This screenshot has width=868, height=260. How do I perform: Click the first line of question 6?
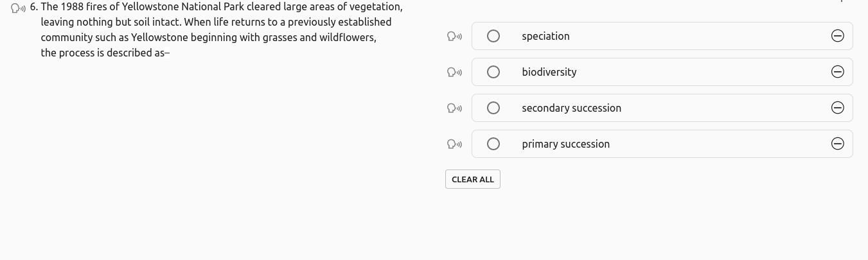[x=221, y=7]
